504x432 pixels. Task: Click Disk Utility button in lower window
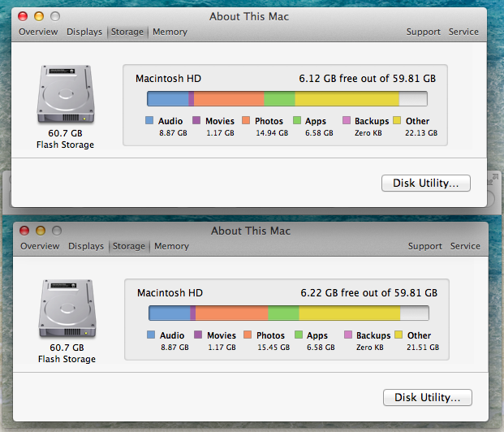click(428, 397)
